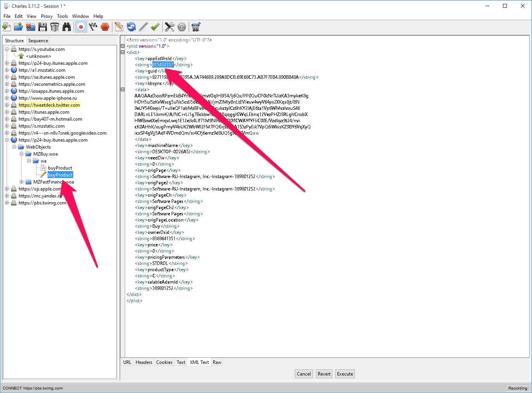Open the Proxy menu
This screenshot has height=393, width=532.
click(x=46, y=16)
